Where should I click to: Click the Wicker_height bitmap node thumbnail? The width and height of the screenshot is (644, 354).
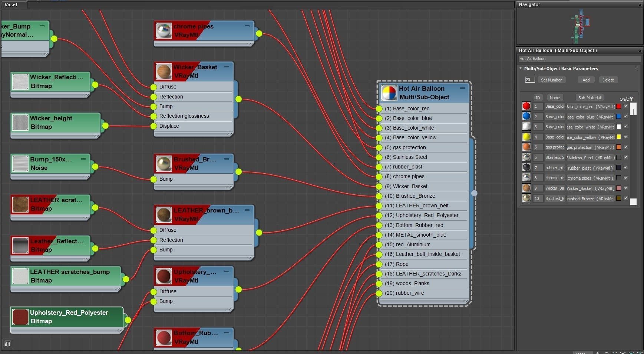pyautogui.click(x=20, y=123)
